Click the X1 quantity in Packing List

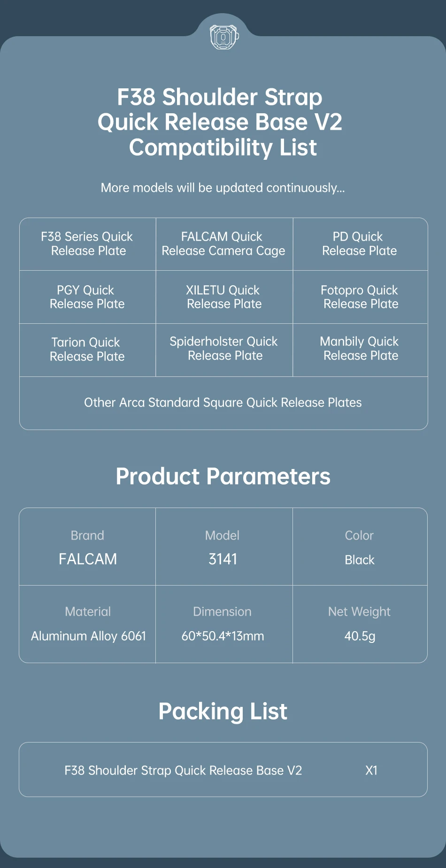371,771
